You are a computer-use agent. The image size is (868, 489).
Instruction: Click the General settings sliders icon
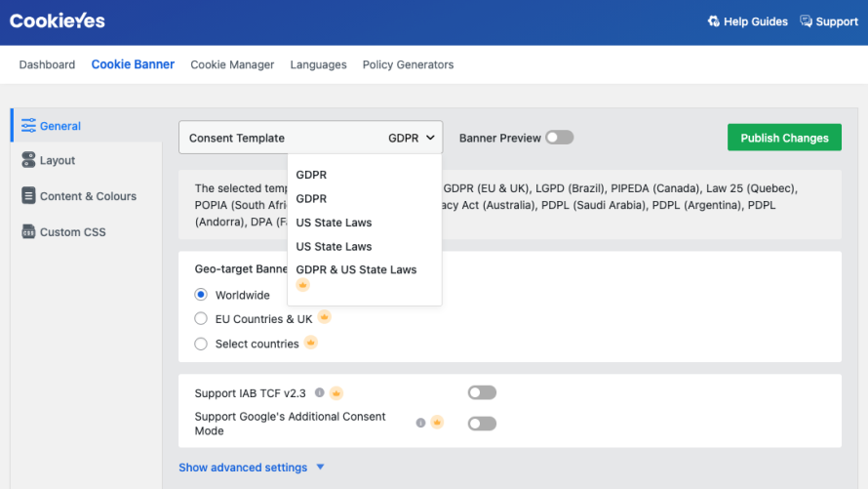[x=28, y=126]
